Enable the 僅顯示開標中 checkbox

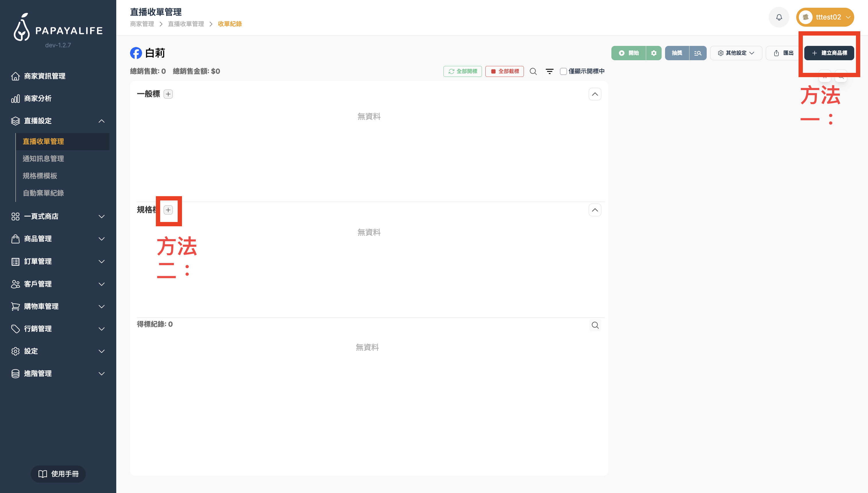pyautogui.click(x=563, y=71)
